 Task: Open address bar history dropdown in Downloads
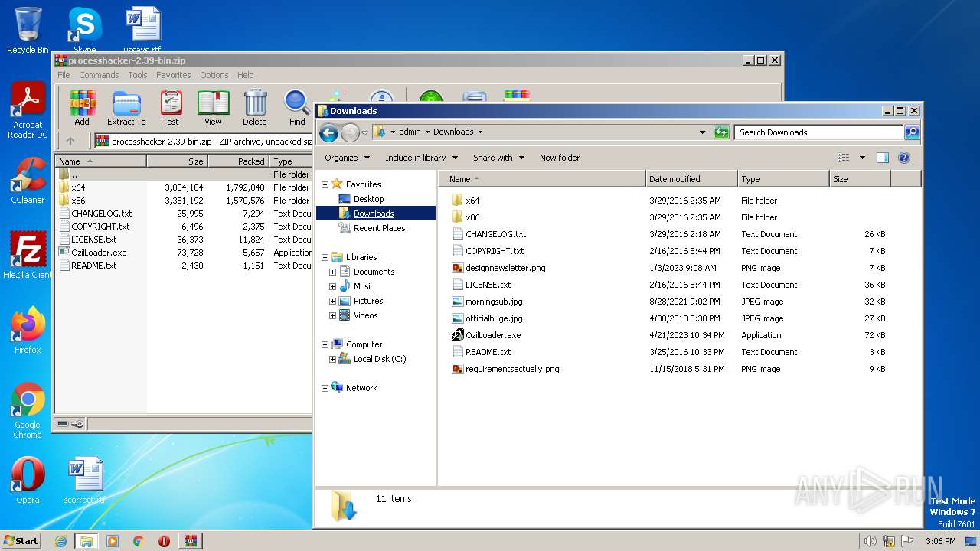tap(702, 132)
